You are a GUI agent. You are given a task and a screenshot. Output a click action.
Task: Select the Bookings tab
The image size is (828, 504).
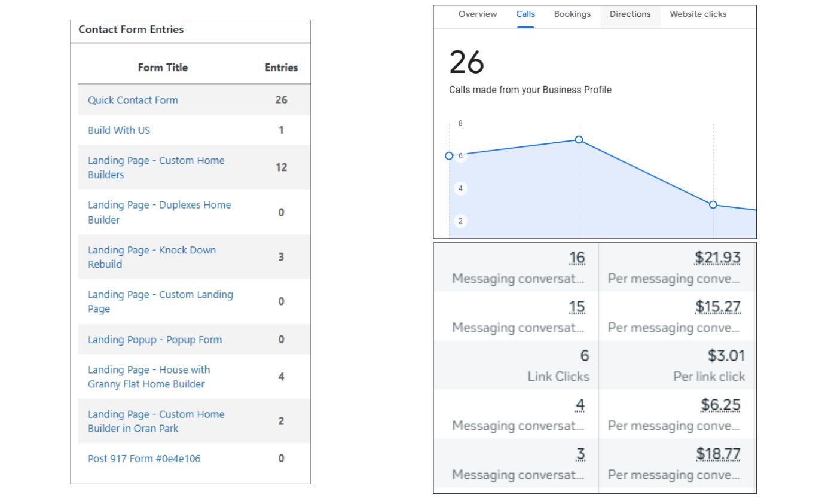[572, 14]
